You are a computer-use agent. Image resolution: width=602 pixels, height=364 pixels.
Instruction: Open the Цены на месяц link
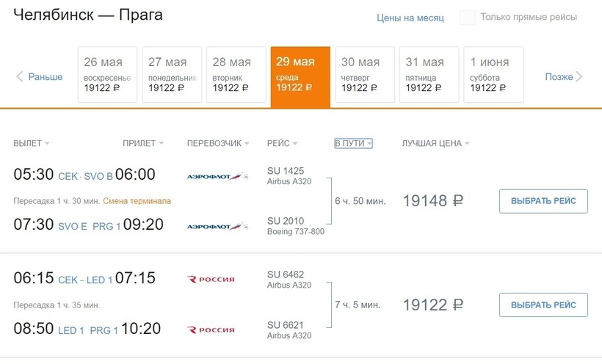point(410,18)
